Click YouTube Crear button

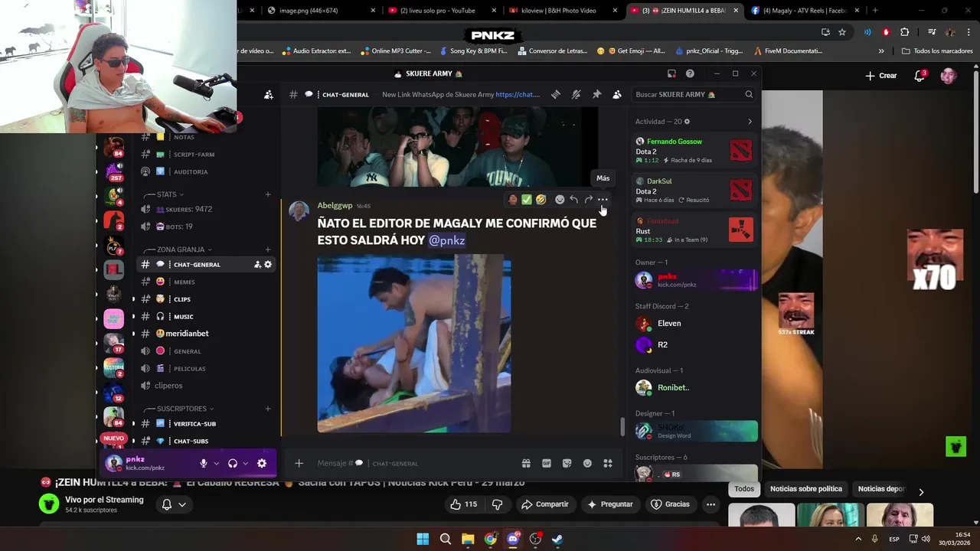(x=880, y=76)
